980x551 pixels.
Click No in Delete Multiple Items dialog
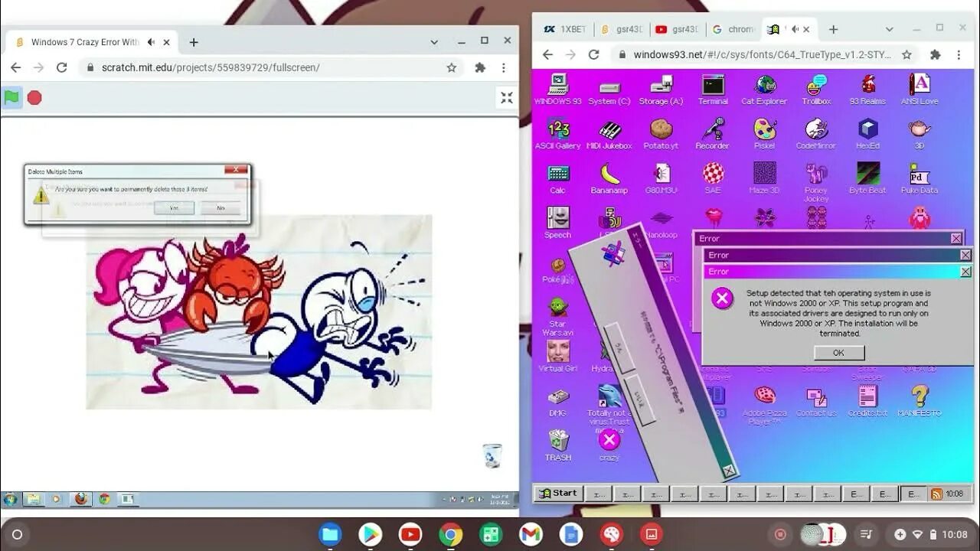tap(220, 207)
